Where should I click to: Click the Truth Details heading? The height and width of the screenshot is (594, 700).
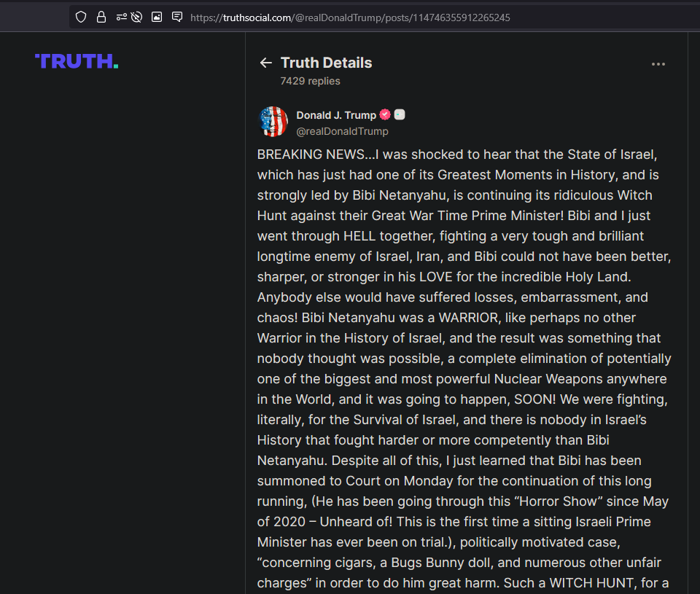(x=327, y=63)
